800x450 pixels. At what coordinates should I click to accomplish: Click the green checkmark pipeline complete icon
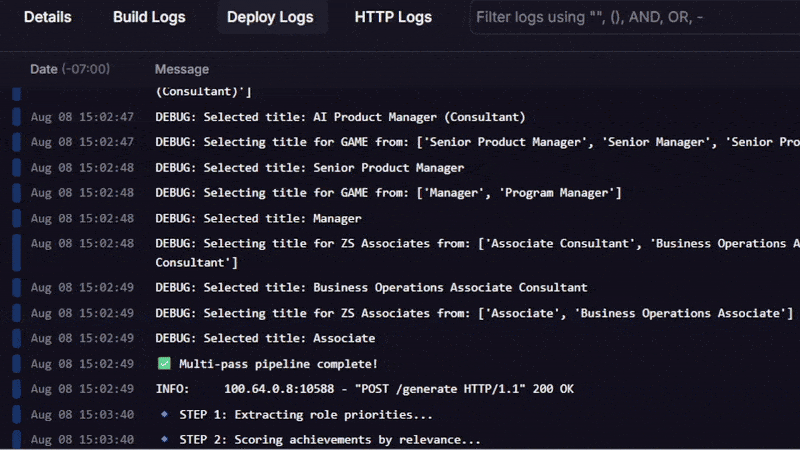coord(164,363)
